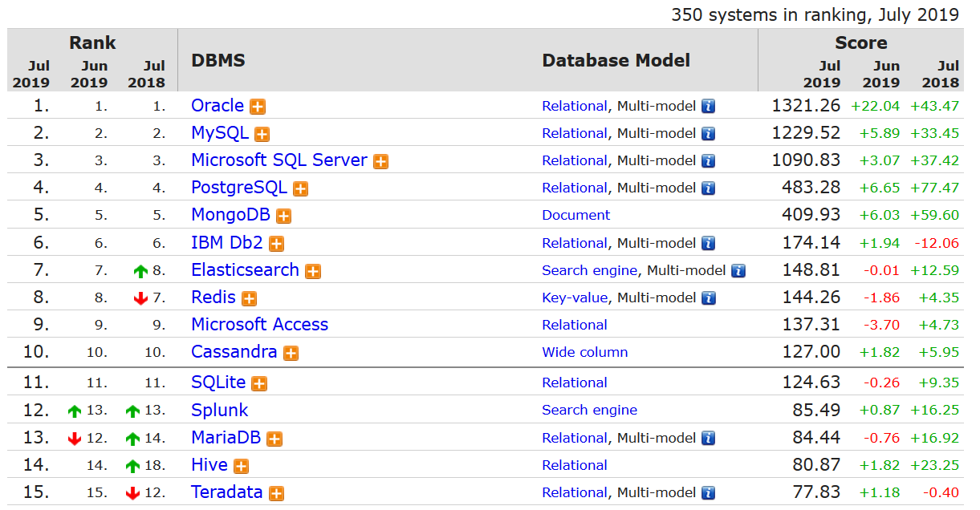Click Microsoft Access monthly change -3.70
Image resolution: width=980 pixels, height=510 pixels.
pos(881,325)
